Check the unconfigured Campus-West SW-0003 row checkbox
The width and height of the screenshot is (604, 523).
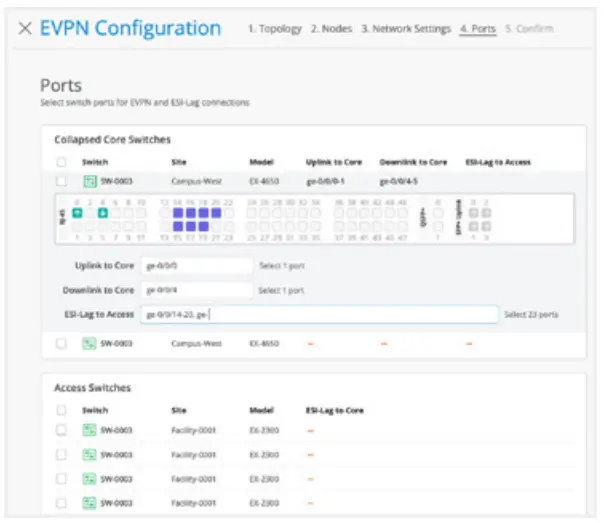tap(61, 343)
